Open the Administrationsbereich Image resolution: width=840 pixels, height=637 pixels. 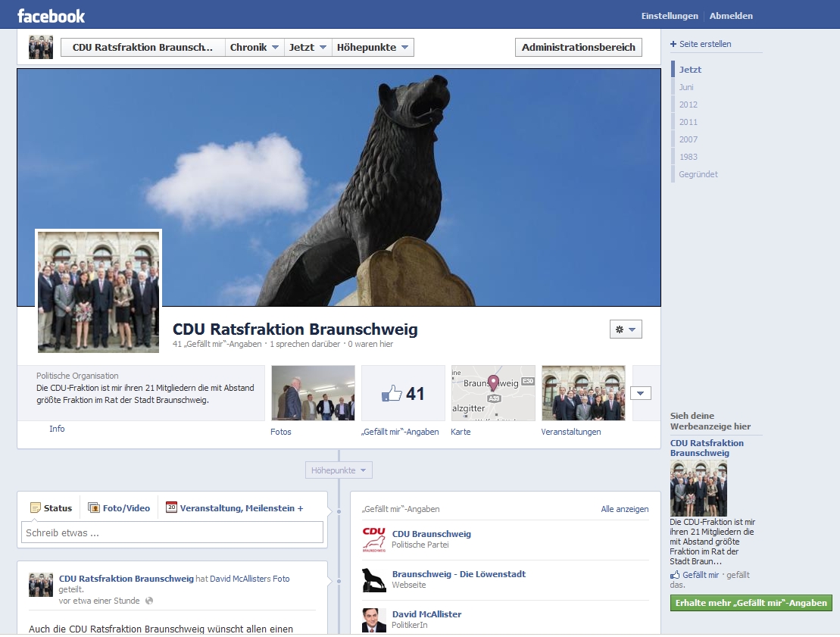point(578,47)
